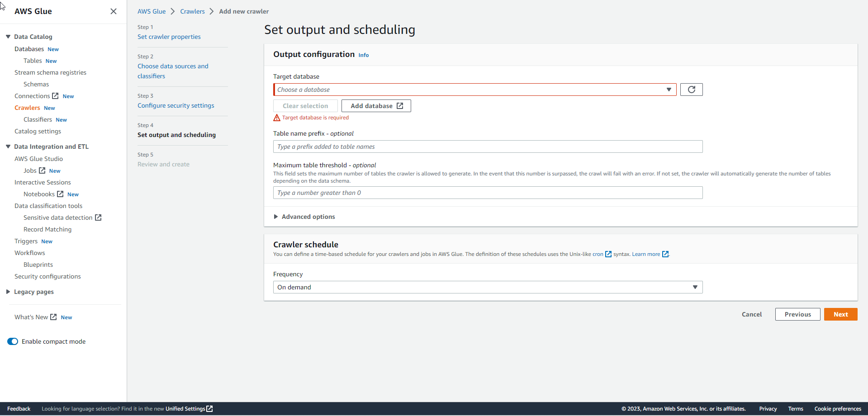Click external link icon beside Unified Settings
This screenshot has height=416, width=868.
coord(209,409)
